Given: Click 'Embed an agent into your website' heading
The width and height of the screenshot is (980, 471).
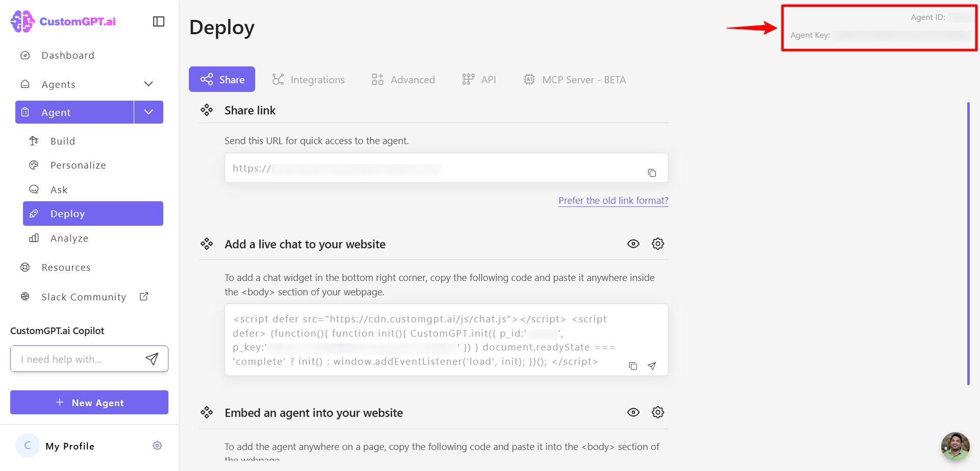Looking at the screenshot, I should point(314,413).
